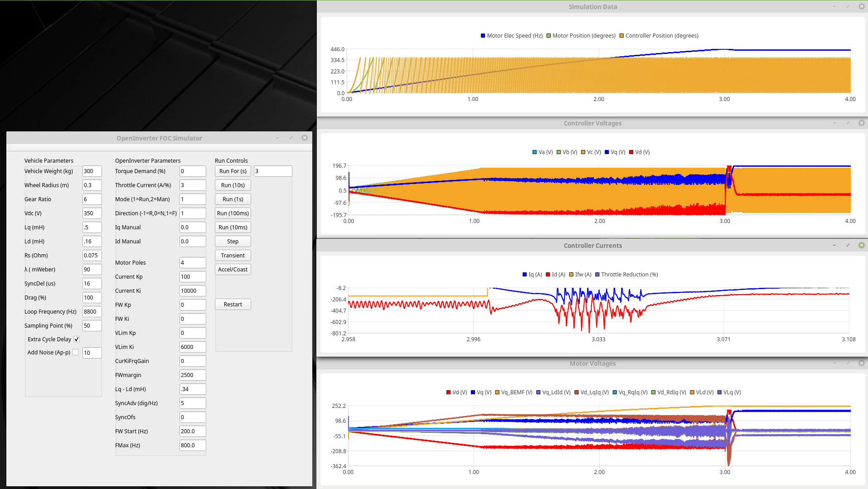Close the Controller Currents window
The image size is (868, 489).
[x=861, y=245]
